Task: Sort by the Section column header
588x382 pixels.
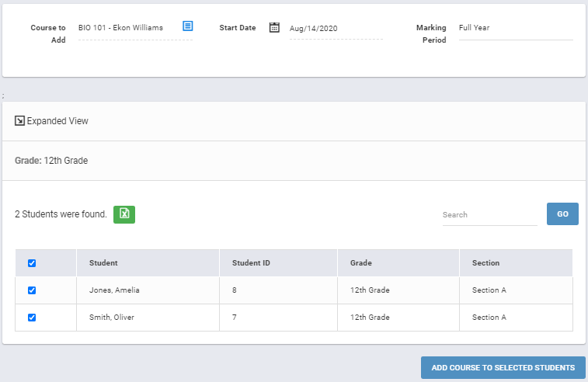Action: 485,262
